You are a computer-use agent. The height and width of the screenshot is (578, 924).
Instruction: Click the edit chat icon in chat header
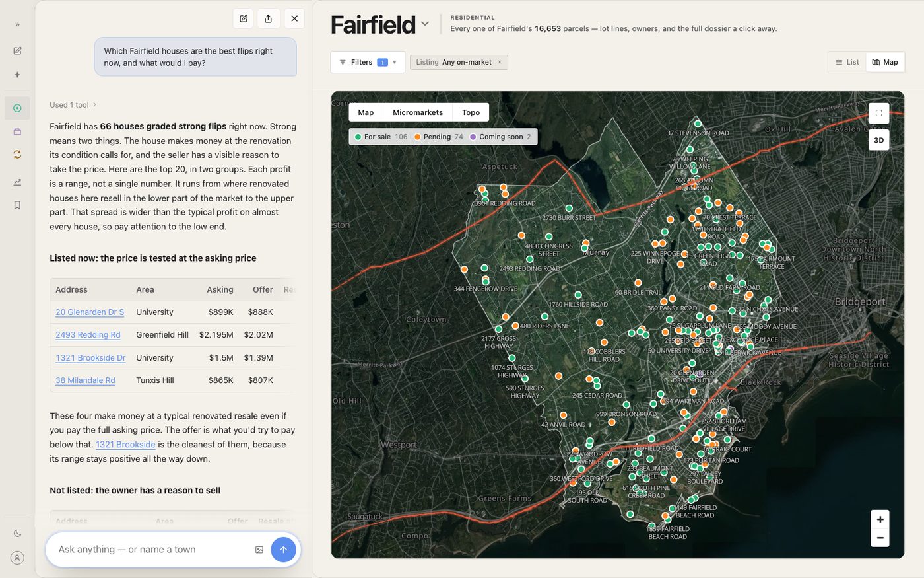tap(244, 18)
